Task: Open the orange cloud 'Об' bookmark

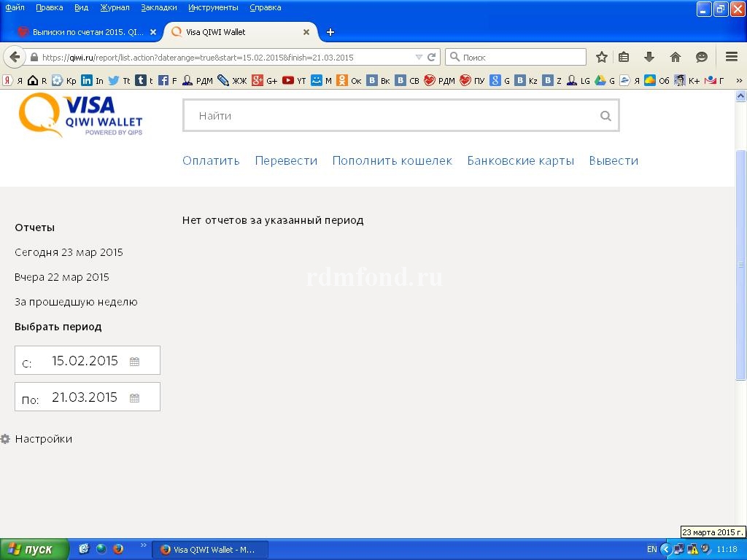Action: (x=657, y=80)
